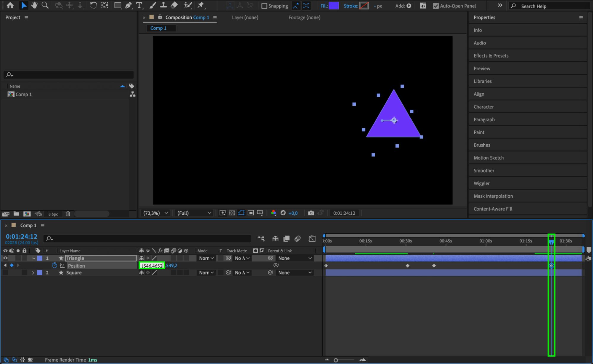Open the Wiggler panel
Image resolution: width=593 pixels, height=364 pixels.
point(481,183)
